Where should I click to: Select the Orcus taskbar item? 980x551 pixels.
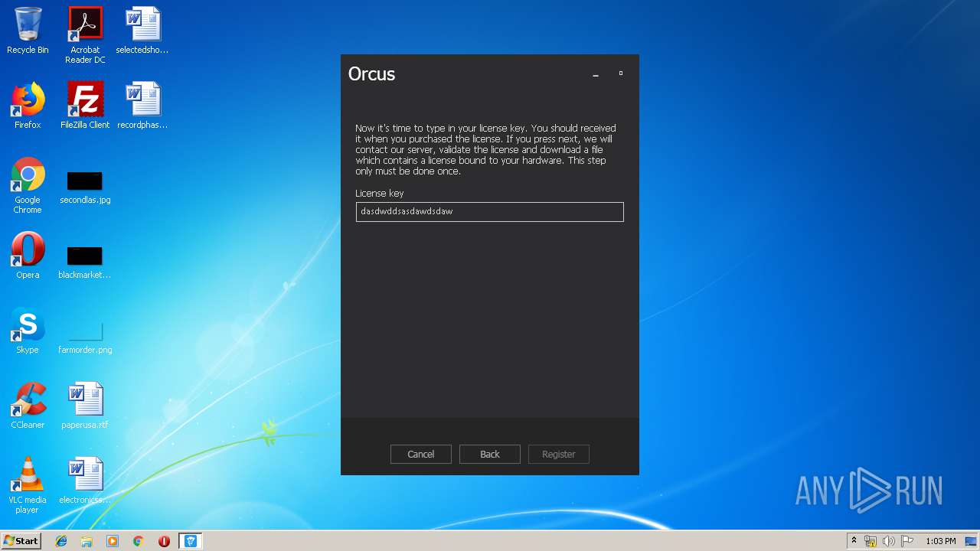(191, 541)
